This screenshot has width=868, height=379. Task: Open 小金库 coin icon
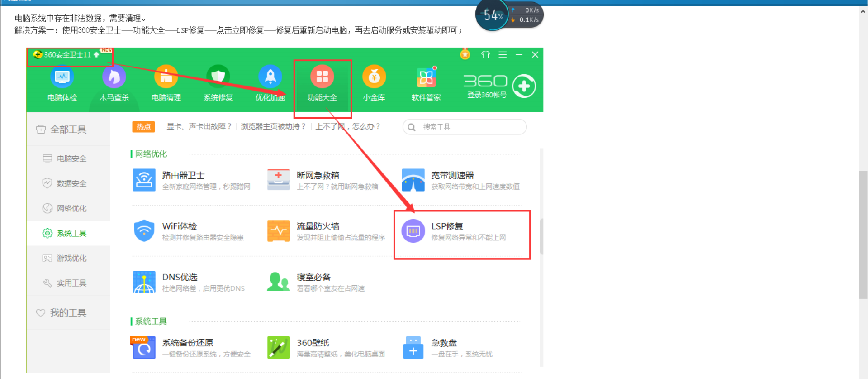click(374, 77)
